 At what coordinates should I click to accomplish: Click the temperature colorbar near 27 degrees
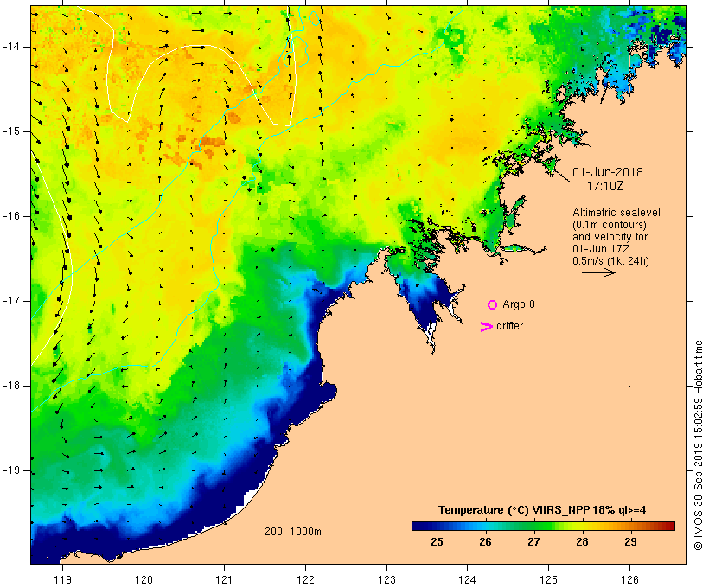533,526
